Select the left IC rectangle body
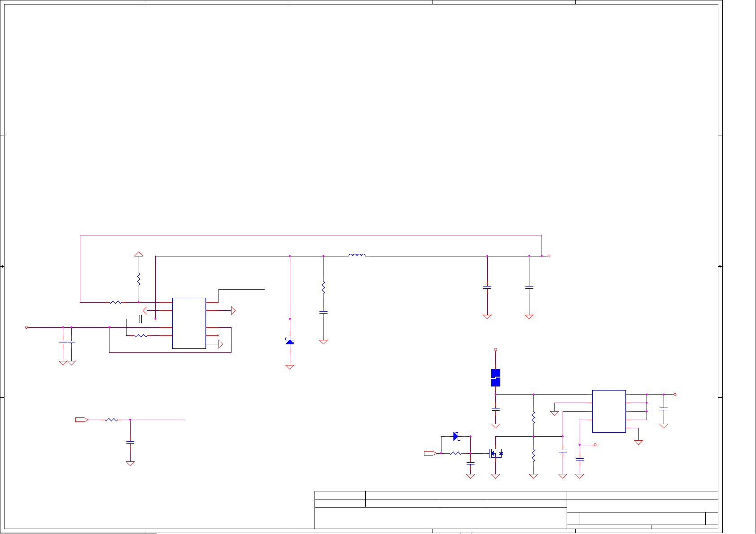Viewport: 756px width, 534px height. pyautogui.click(x=189, y=323)
